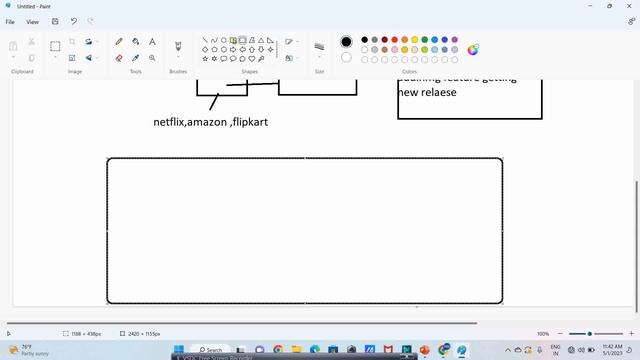Image resolution: width=640 pixels, height=360 pixels.
Task: Toggle the selected Rounded rectangle shape
Action: coord(242,40)
